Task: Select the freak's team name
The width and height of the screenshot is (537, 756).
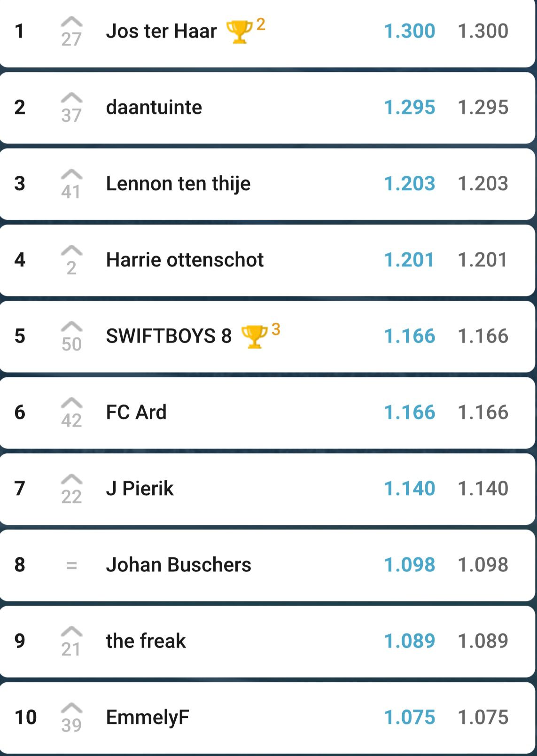Action: pos(146,641)
